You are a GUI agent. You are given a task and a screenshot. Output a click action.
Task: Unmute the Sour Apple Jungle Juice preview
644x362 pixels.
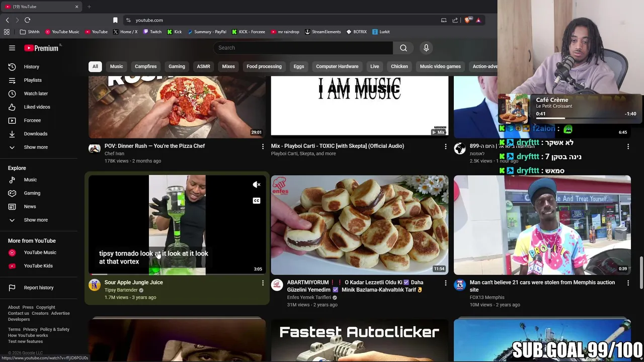(257, 185)
